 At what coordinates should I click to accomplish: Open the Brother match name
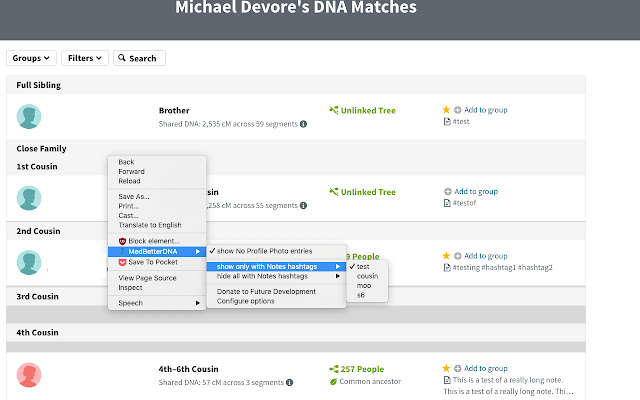pos(174,111)
